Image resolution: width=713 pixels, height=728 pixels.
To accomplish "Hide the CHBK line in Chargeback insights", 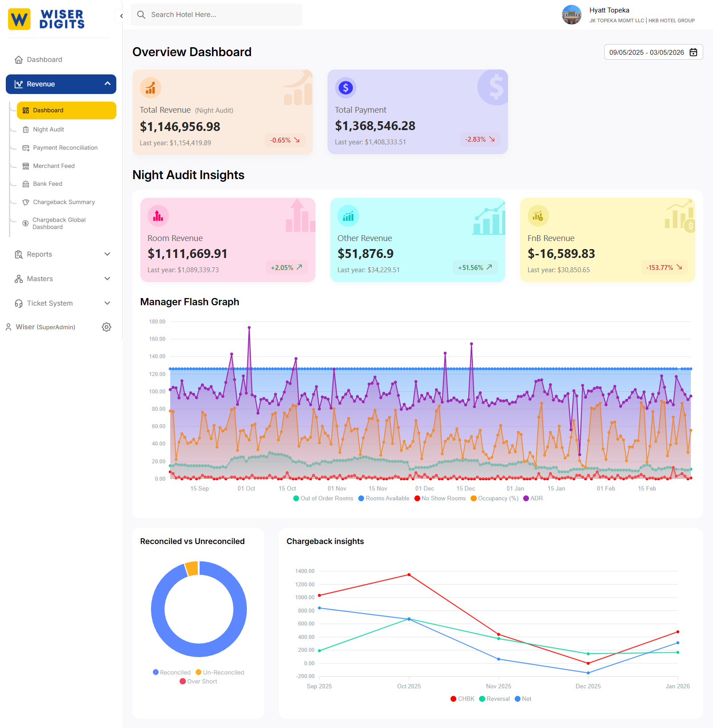I will pos(462,699).
